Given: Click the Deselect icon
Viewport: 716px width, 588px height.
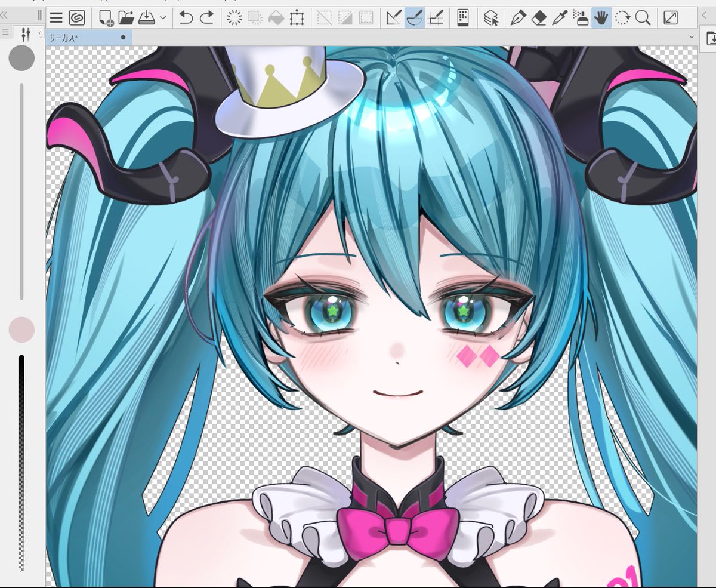Looking at the screenshot, I should pos(325,18).
